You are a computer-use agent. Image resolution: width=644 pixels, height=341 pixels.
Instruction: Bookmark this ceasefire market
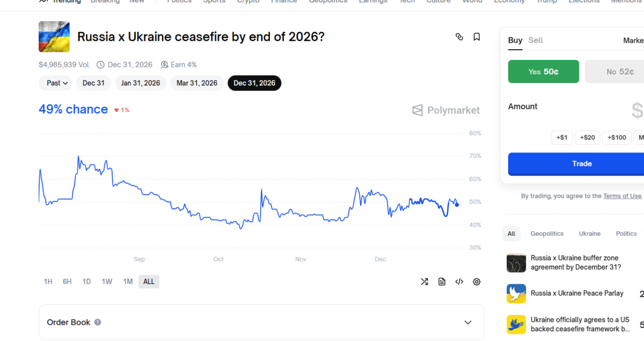coord(476,37)
